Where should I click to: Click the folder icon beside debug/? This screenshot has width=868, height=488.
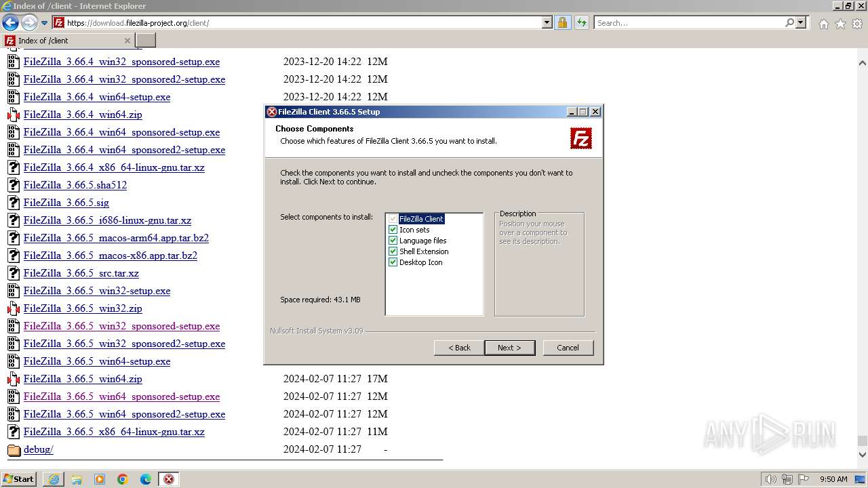pyautogui.click(x=14, y=449)
